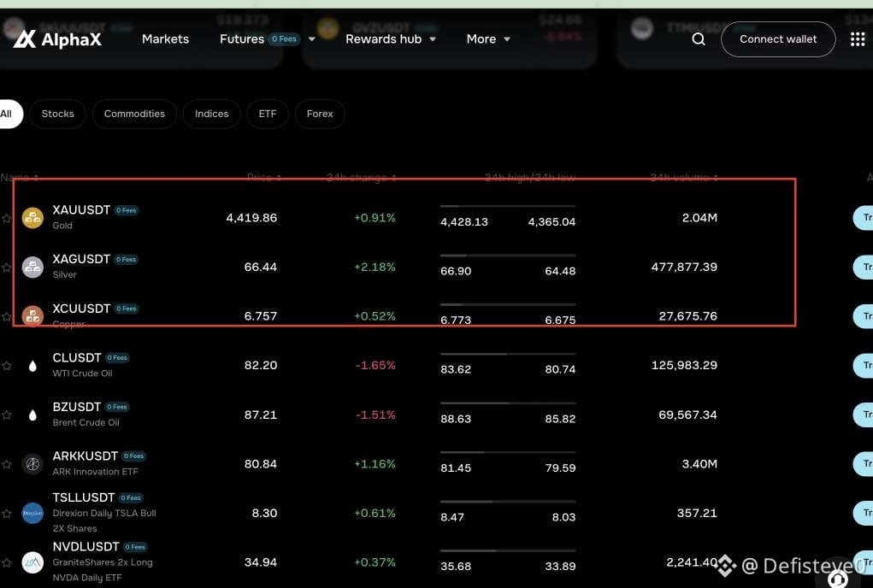Click Trade button in XAGUSDT row
This screenshot has height=588, width=873.
coord(863,267)
